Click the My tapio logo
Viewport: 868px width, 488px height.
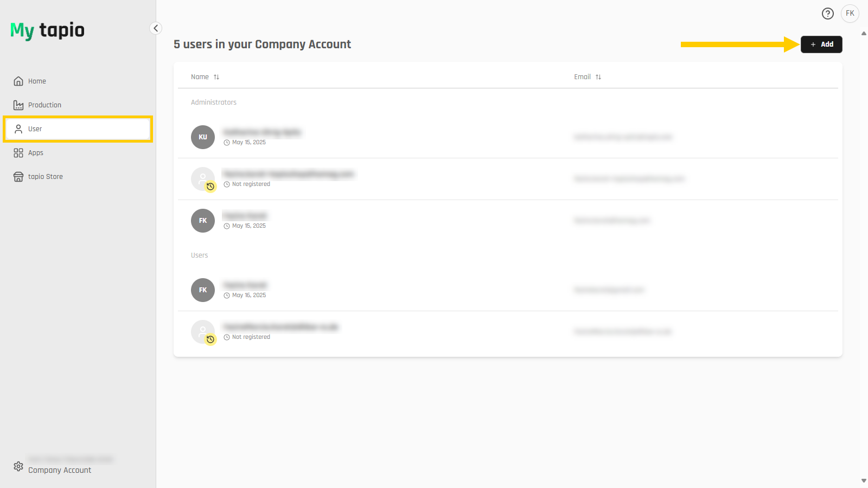click(47, 30)
